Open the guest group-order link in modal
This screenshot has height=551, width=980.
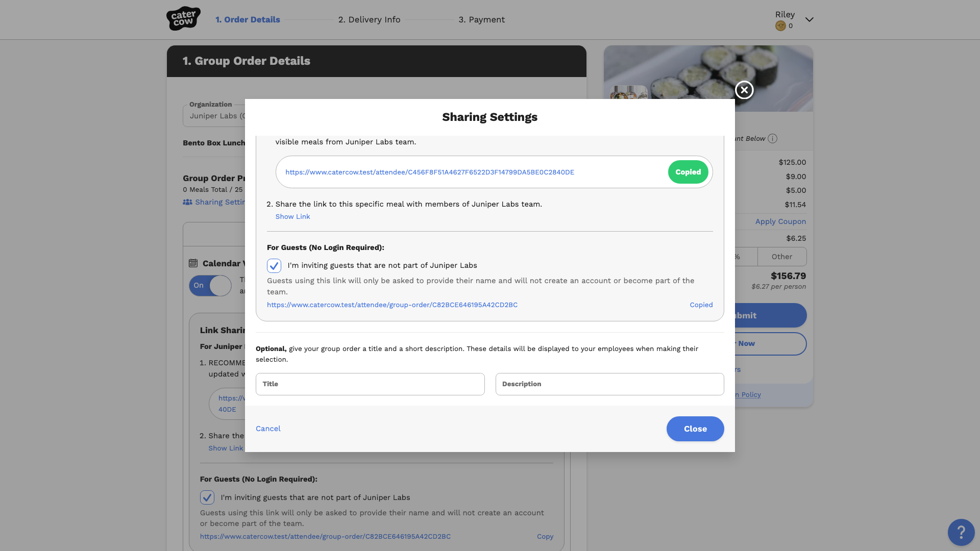(392, 305)
